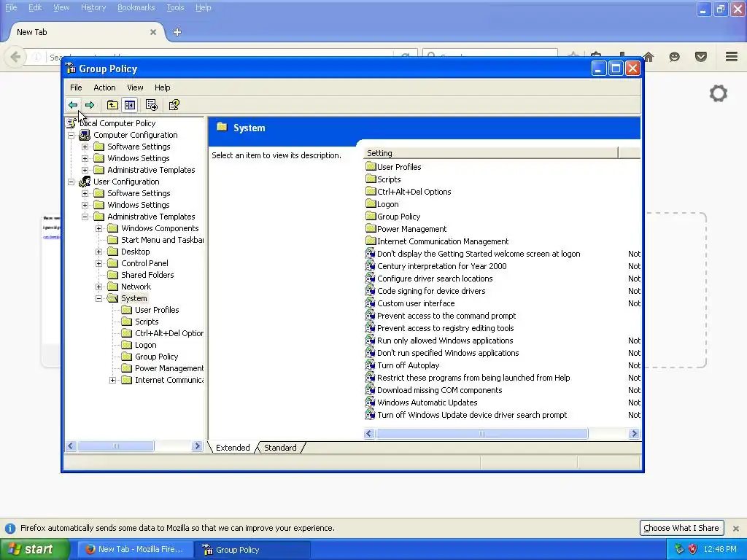The image size is (747, 560).
Task: Click the Up one level toolbar icon
Action: pos(112,105)
